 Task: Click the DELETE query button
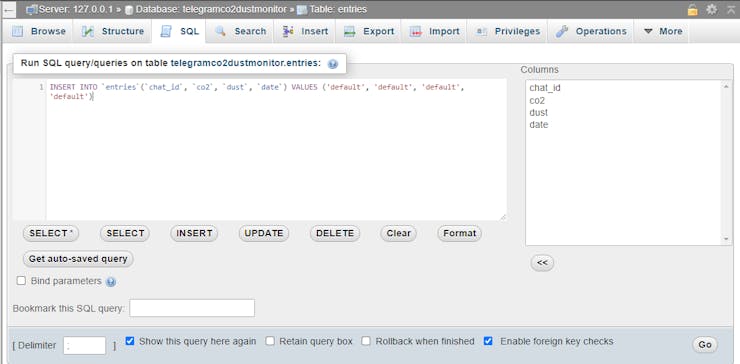click(335, 233)
